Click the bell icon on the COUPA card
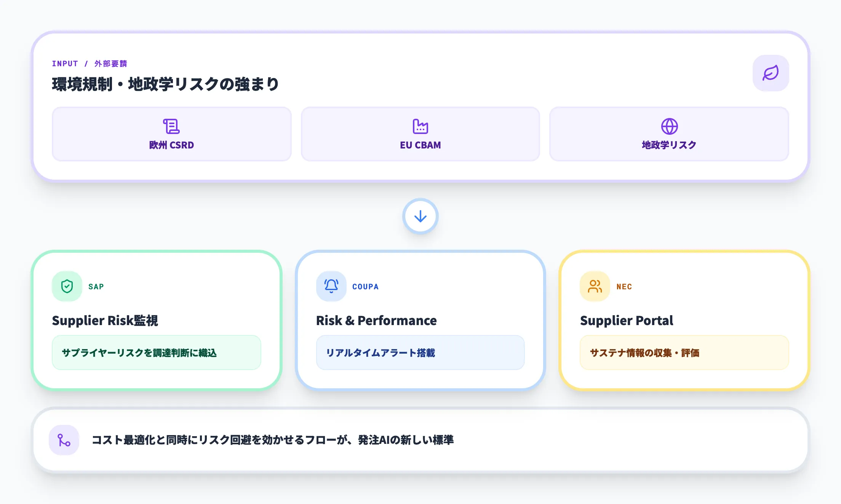Viewport: 841px width, 504px height. pyautogui.click(x=331, y=286)
